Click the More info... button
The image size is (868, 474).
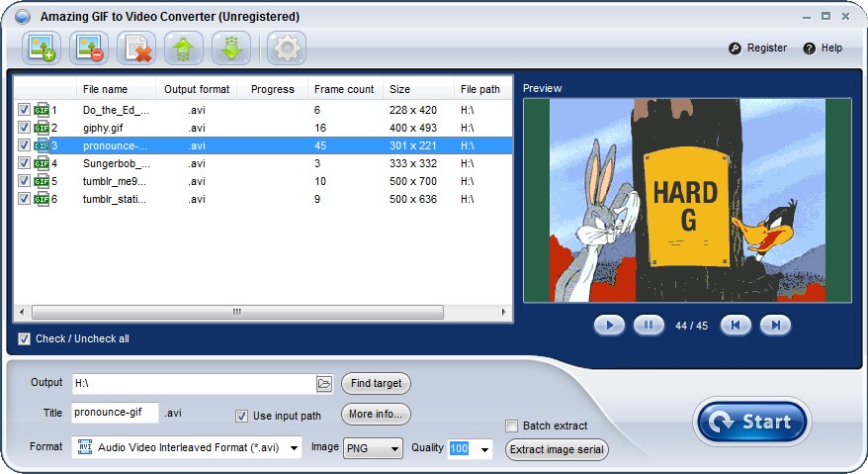376,414
